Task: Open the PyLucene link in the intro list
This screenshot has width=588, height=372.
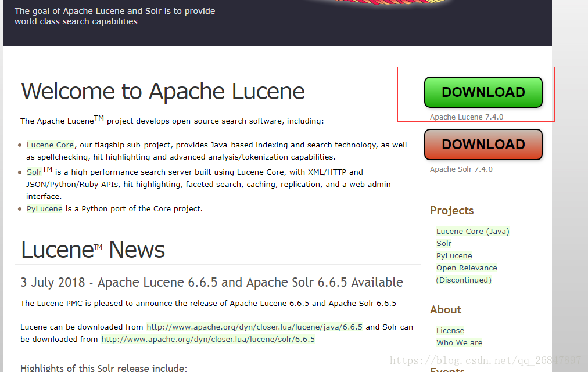Action: coord(44,209)
